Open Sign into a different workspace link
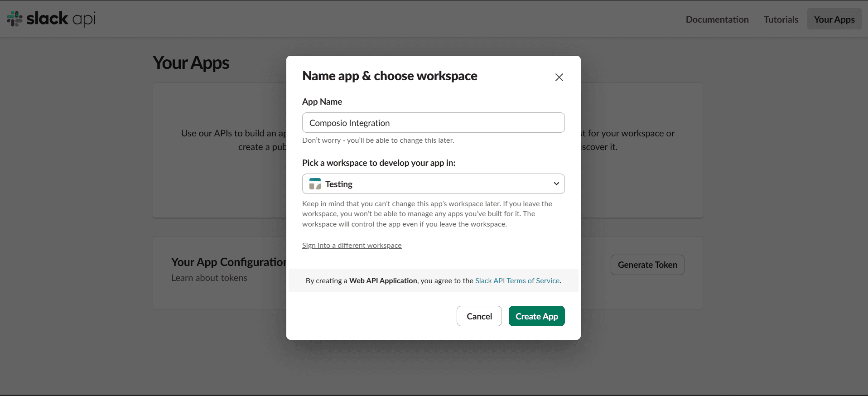The image size is (868, 396). point(352,245)
